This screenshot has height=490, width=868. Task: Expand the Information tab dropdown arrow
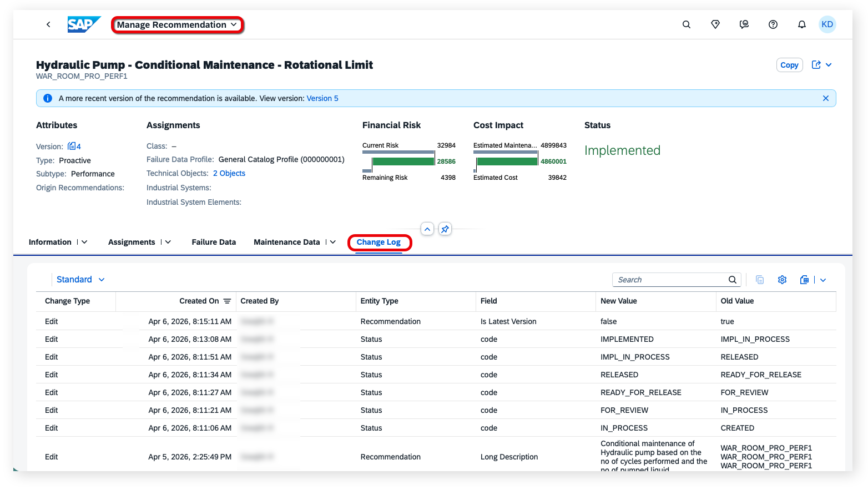click(x=84, y=242)
